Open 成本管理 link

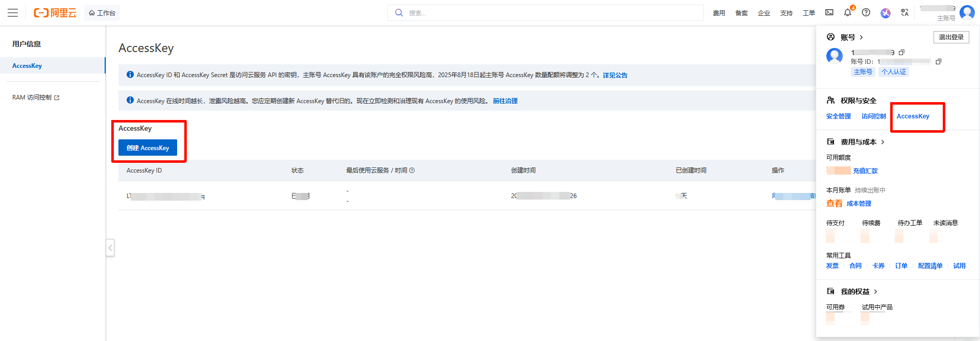tap(859, 204)
